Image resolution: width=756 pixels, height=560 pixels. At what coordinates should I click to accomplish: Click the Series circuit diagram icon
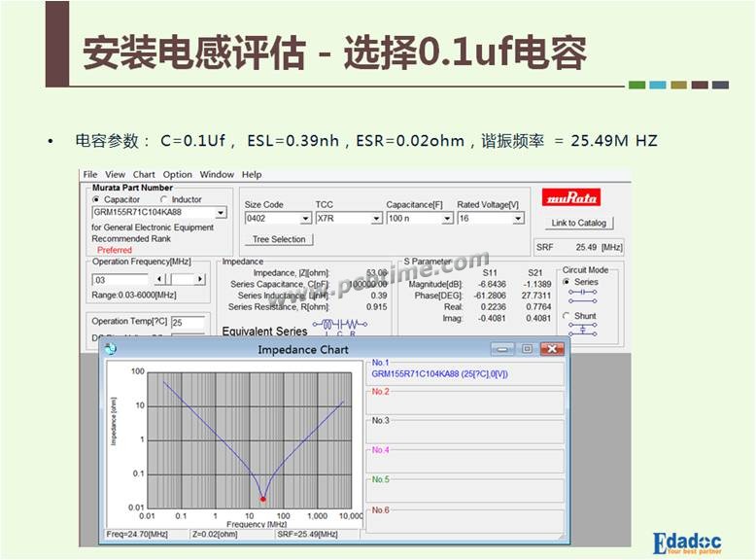pos(582,297)
